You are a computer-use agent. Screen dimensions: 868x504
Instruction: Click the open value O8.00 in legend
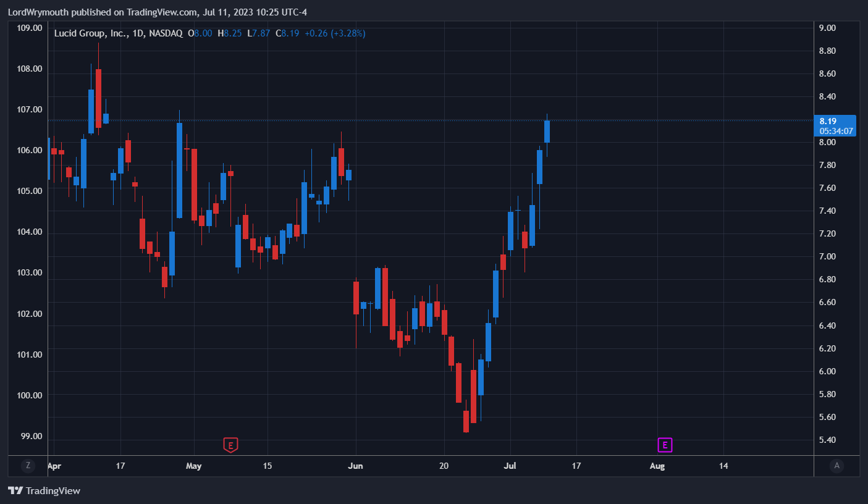(x=200, y=33)
